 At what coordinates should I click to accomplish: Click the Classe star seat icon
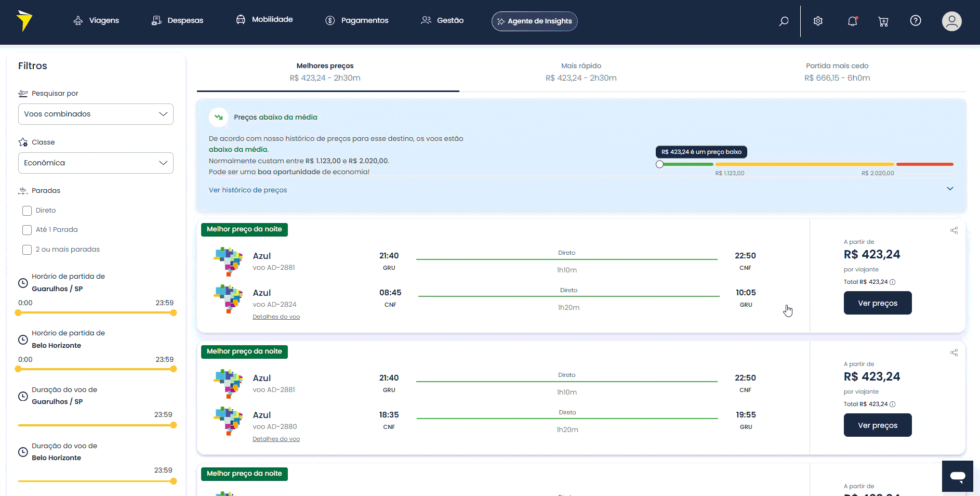coord(23,142)
